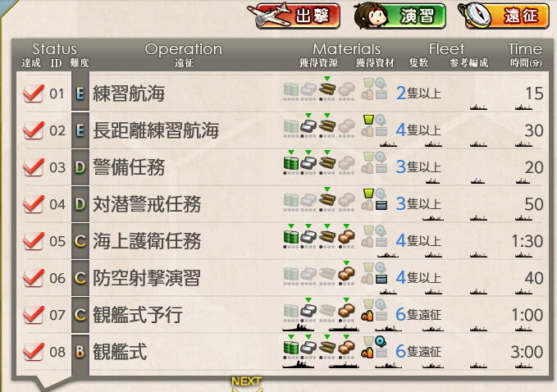The image size is (557, 392).
Task: Toggle the checkmark for expedition 08
Action: pyautogui.click(x=34, y=352)
